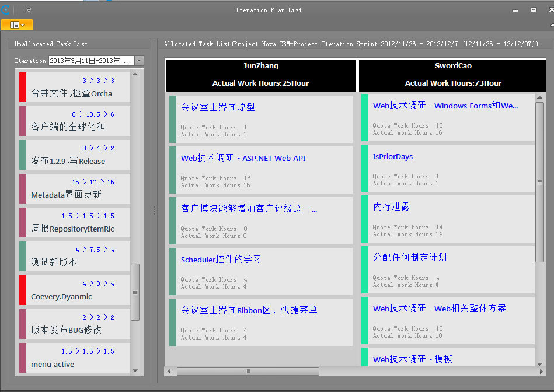554x392 pixels.
Task: Click the Iteration date range field
Action: (x=91, y=61)
